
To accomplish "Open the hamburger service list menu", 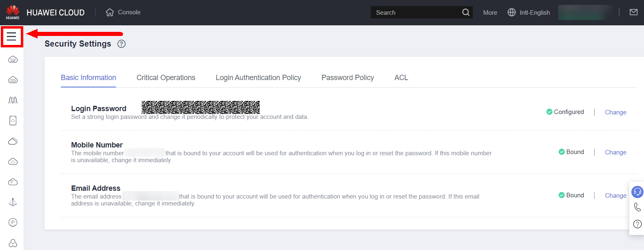I will (11, 37).
